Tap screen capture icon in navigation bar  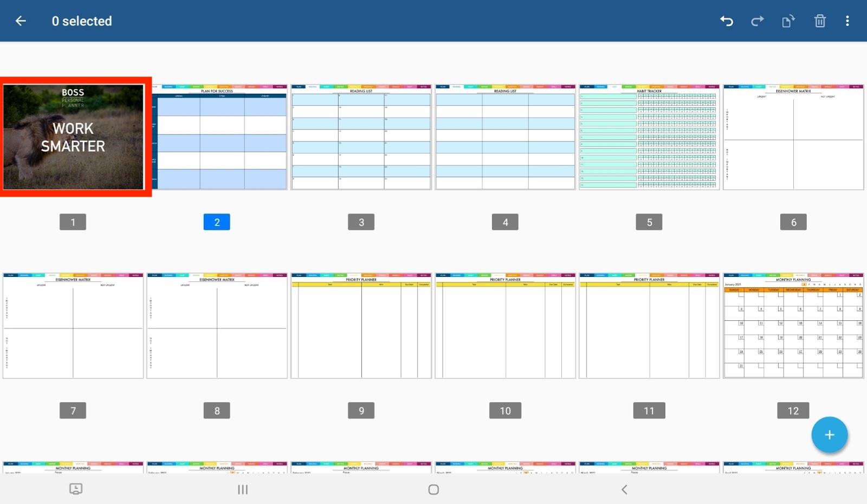coord(76,489)
